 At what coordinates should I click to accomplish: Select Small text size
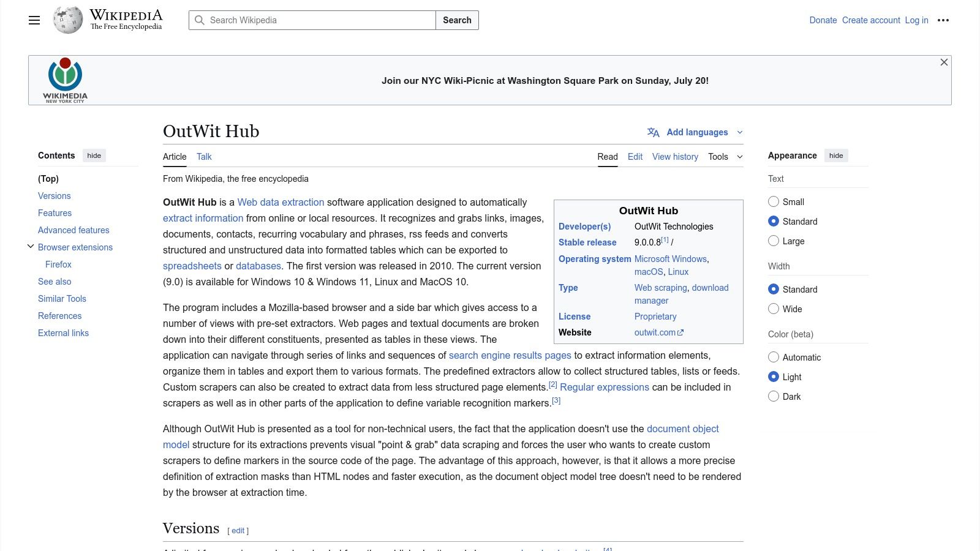tap(774, 201)
